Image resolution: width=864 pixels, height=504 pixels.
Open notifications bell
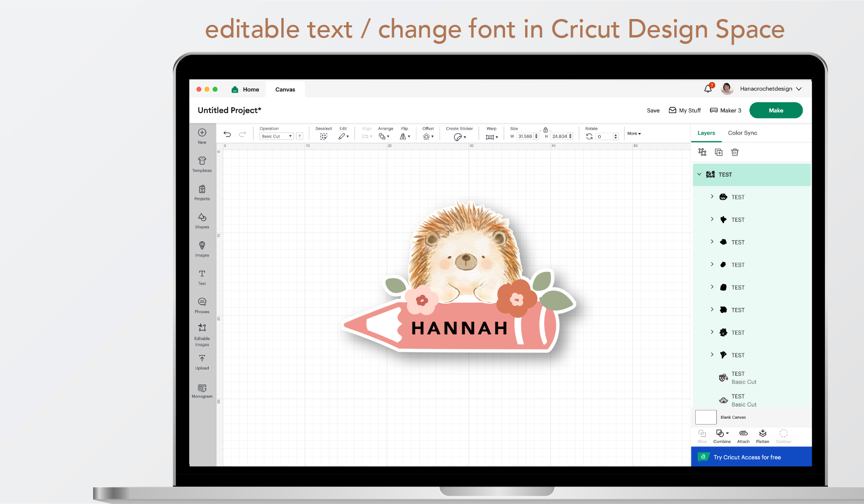[708, 88]
